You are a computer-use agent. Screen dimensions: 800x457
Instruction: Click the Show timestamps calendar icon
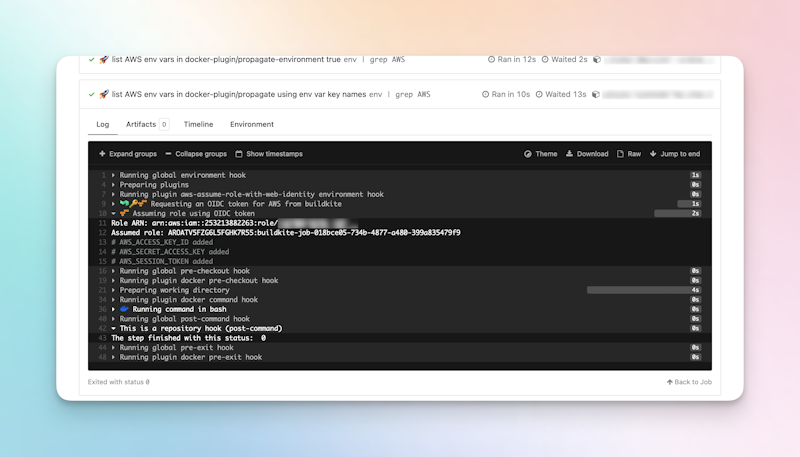pyautogui.click(x=239, y=154)
